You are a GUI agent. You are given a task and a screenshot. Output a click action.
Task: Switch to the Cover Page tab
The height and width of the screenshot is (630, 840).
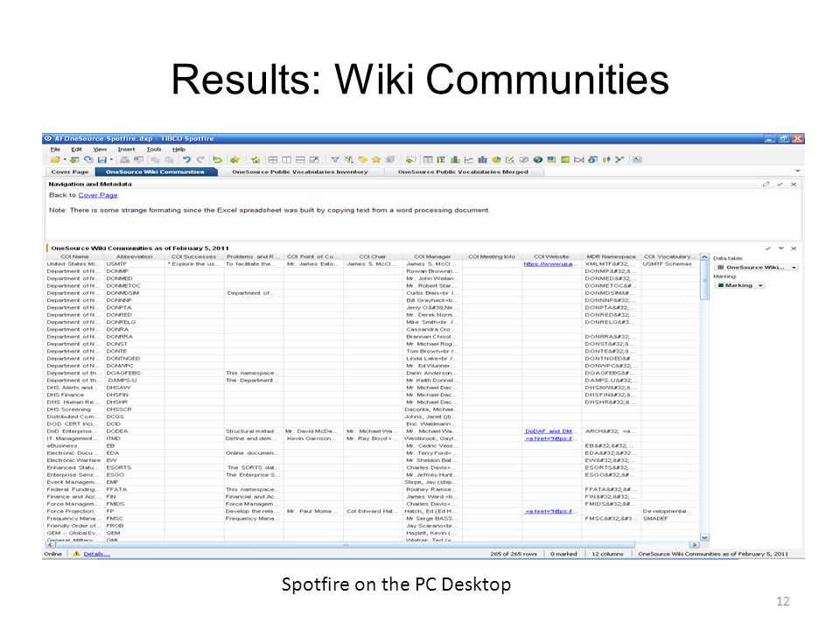tap(70, 172)
